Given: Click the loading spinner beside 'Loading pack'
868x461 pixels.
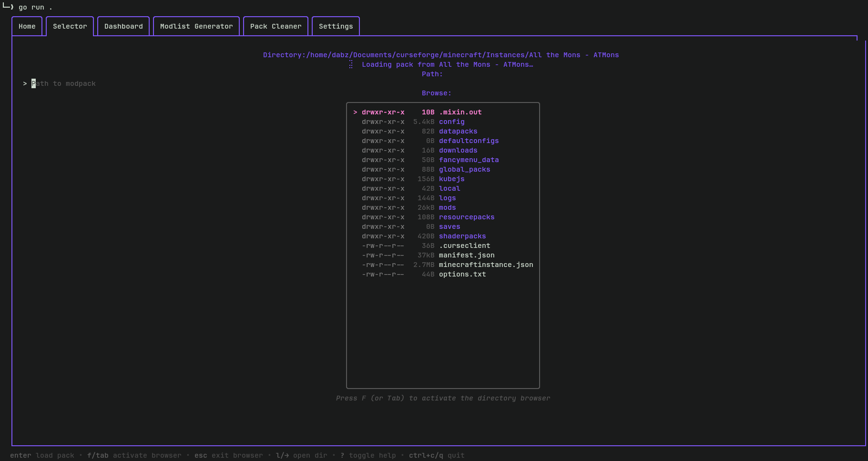Looking at the screenshot, I should coord(351,64).
